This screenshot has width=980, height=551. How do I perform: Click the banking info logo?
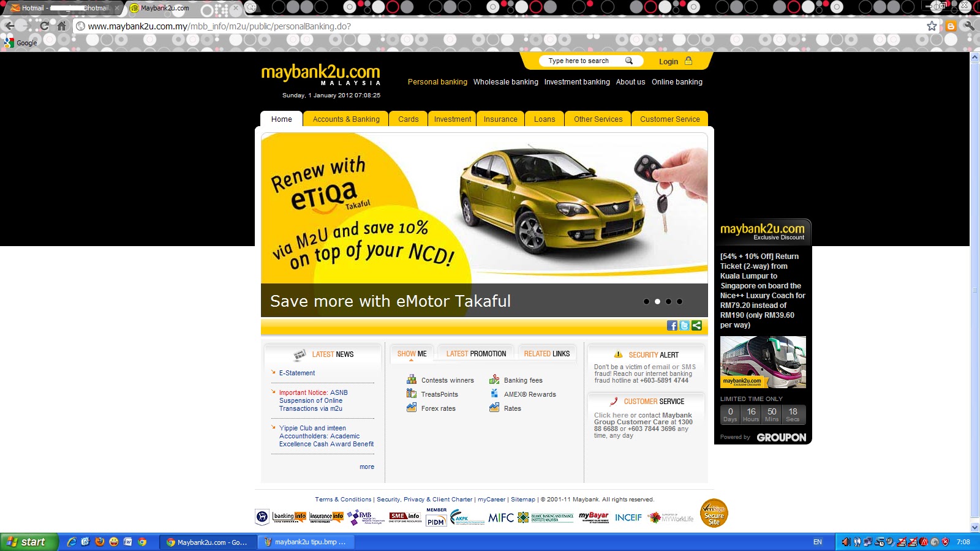[x=289, y=517]
